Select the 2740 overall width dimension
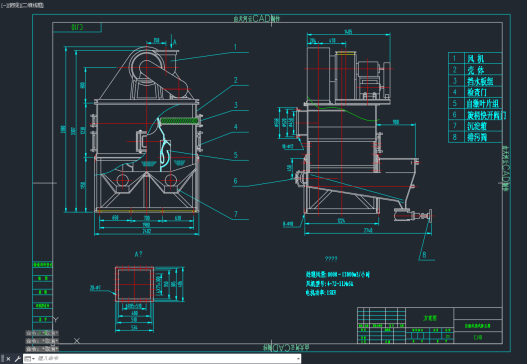Screen dimensions: 527x364 368,231
